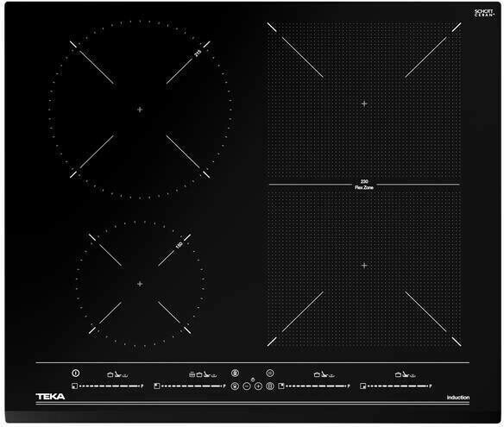504x427 pixels.
Task: Tap the cooking function icons above rightmost slider
Action: (x=406, y=374)
